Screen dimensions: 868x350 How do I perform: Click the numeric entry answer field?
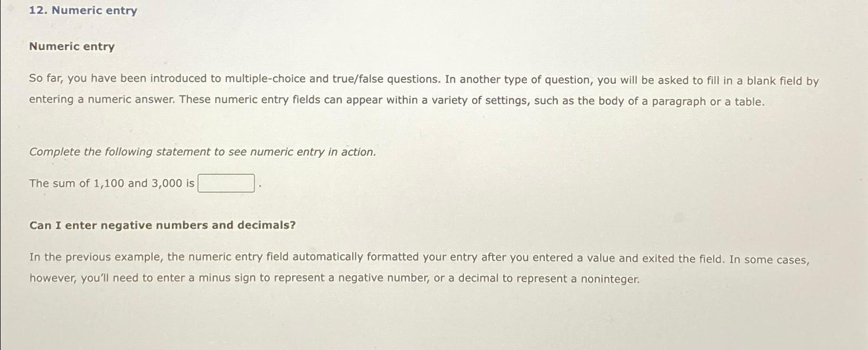click(226, 183)
